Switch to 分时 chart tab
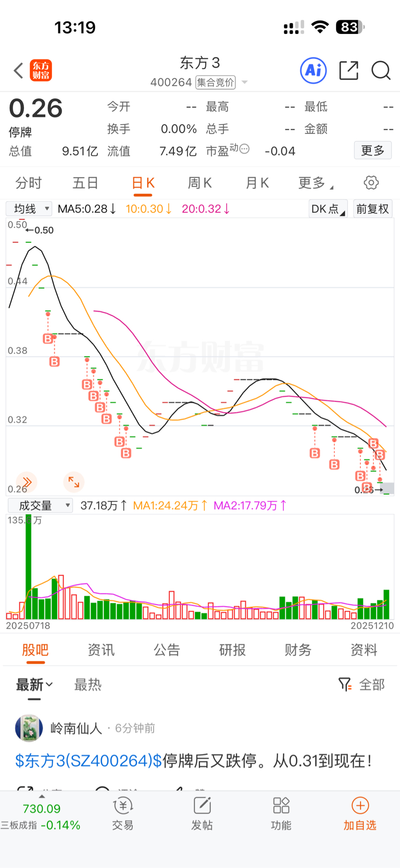 (x=28, y=183)
